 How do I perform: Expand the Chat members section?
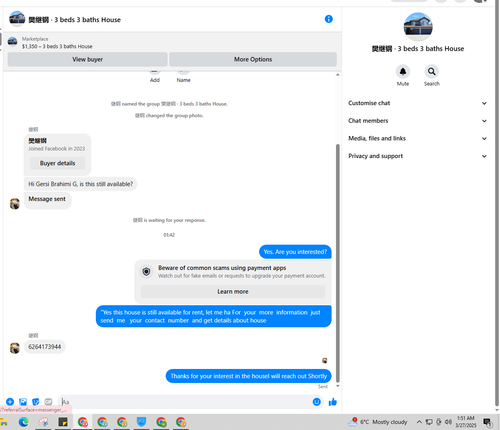pyautogui.click(x=417, y=121)
